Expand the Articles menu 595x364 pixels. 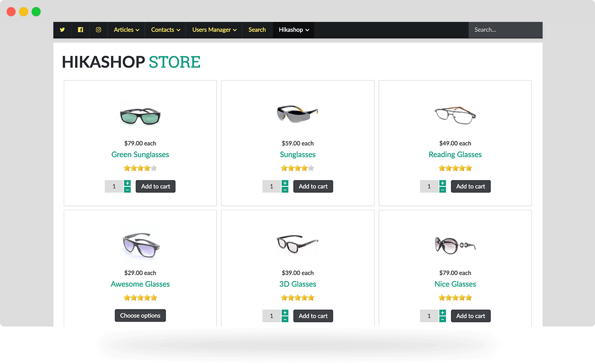point(126,30)
